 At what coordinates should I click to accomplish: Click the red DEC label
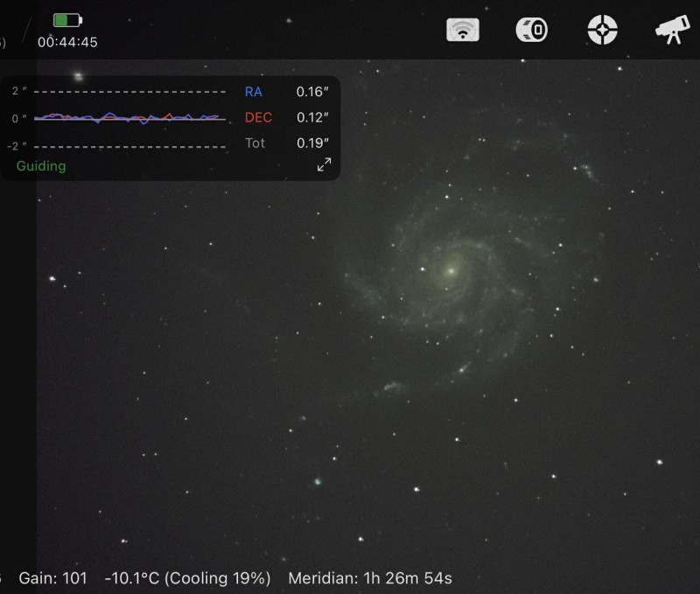[x=258, y=117]
